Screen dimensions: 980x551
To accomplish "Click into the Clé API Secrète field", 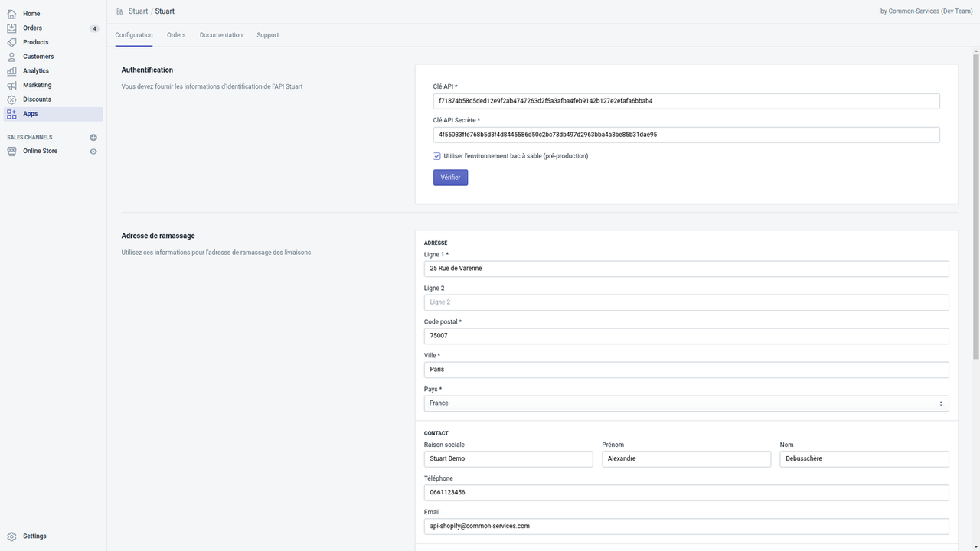I will (x=686, y=135).
